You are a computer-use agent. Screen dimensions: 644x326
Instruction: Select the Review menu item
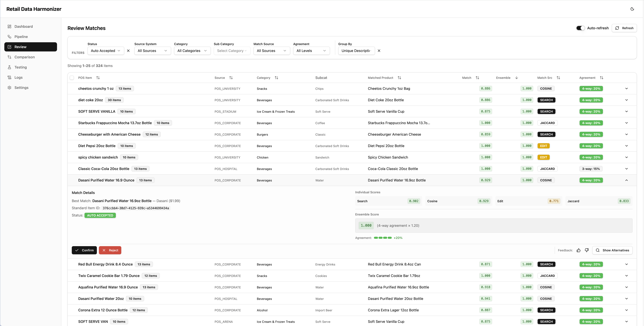[31, 47]
